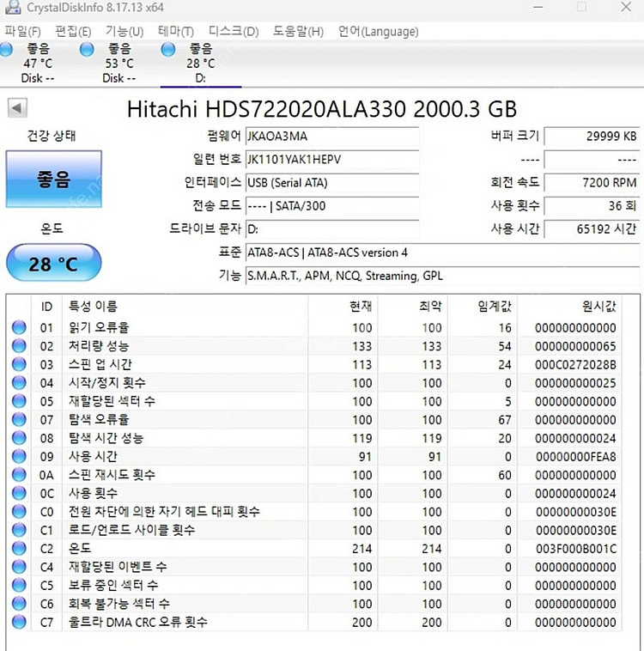This screenshot has width=644, height=651.
Task: Open the 디스크(D) menu
Action: click(234, 32)
